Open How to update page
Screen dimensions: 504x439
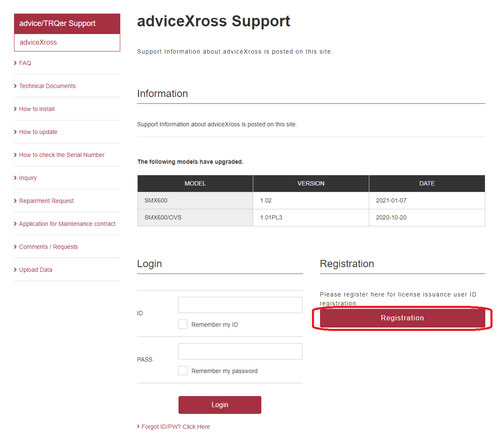38,132
